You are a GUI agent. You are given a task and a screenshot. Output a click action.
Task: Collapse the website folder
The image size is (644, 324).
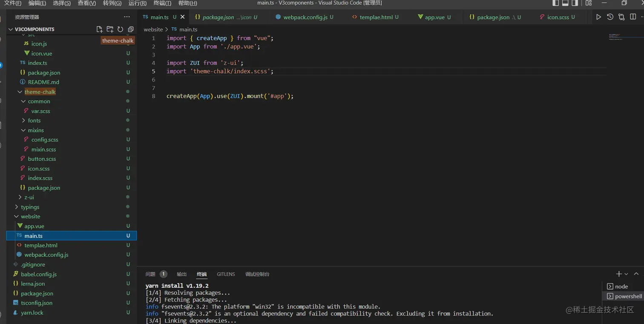point(16,217)
